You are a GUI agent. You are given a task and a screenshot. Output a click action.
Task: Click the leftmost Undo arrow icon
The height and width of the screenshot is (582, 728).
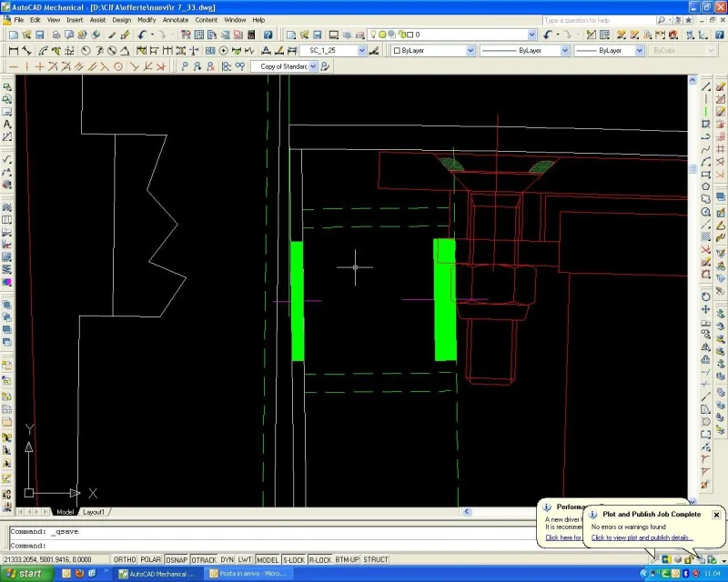(142, 35)
